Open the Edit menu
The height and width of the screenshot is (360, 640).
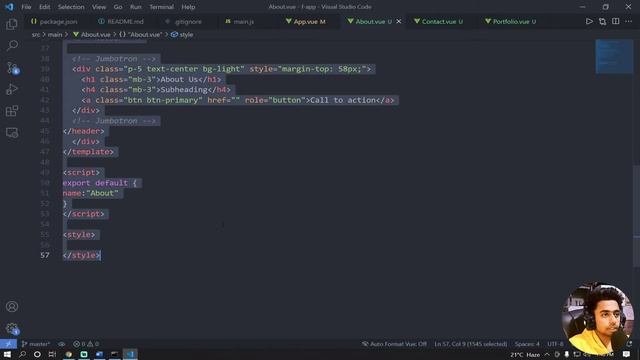(x=44, y=7)
